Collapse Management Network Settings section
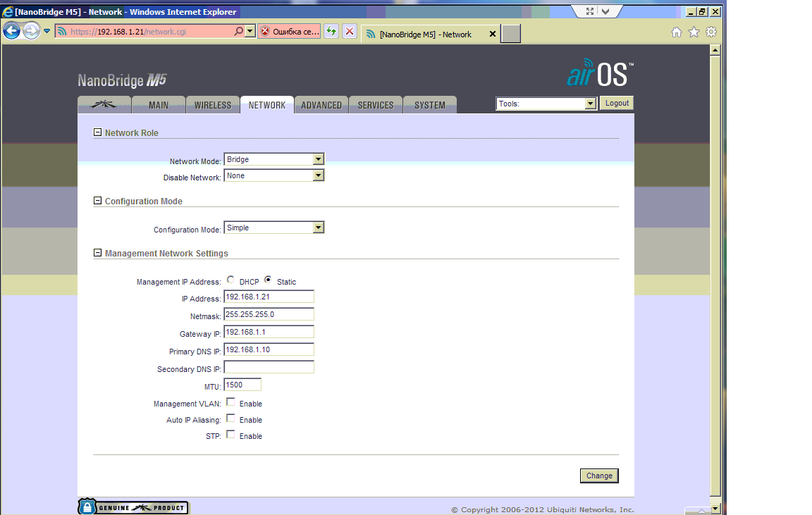 click(x=97, y=253)
